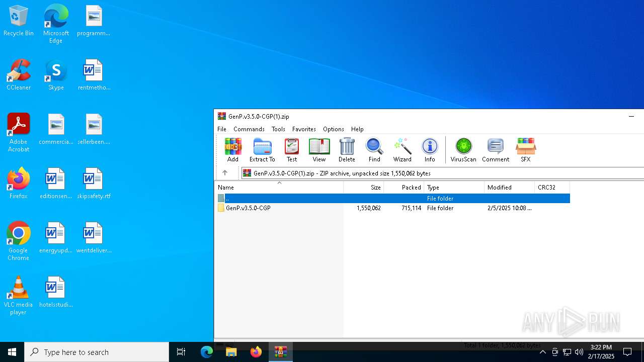Image resolution: width=644 pixels, height=362 pixels.
Task: Select the energyupd... Word document icon
Action: (56, 238)
